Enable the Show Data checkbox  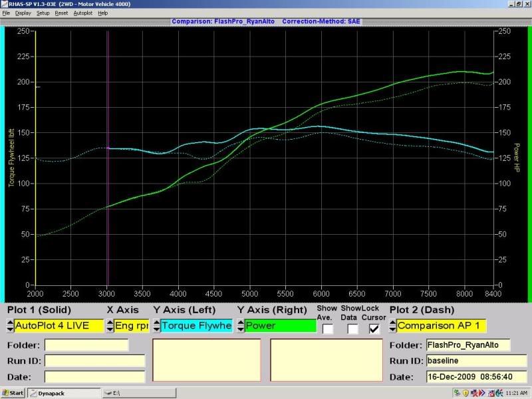tap(352, 329)
